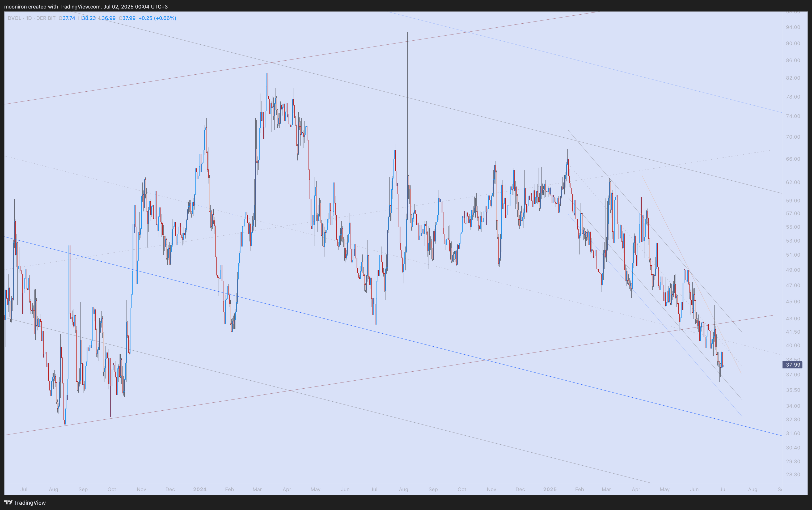Click the 1D interval label
Screen dimensions: 812x510
(x=29, y=18)
